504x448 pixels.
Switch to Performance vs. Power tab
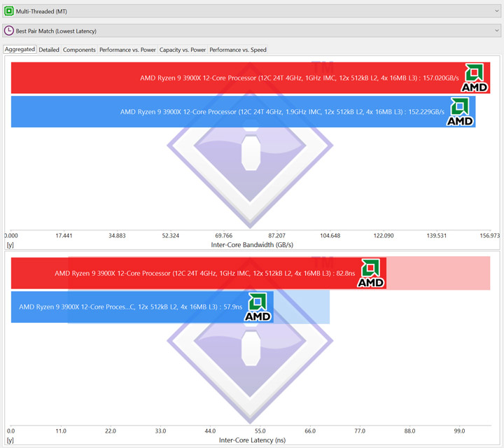[127, 50]
